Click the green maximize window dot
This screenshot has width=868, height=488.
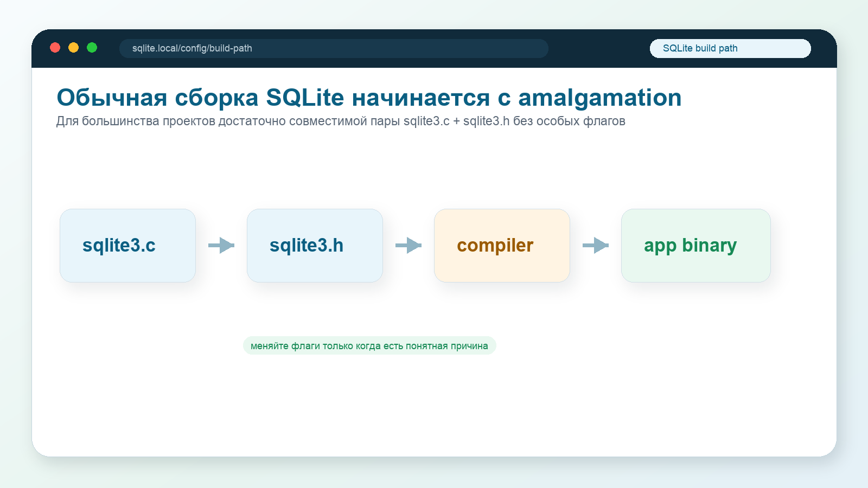[92, 48]
